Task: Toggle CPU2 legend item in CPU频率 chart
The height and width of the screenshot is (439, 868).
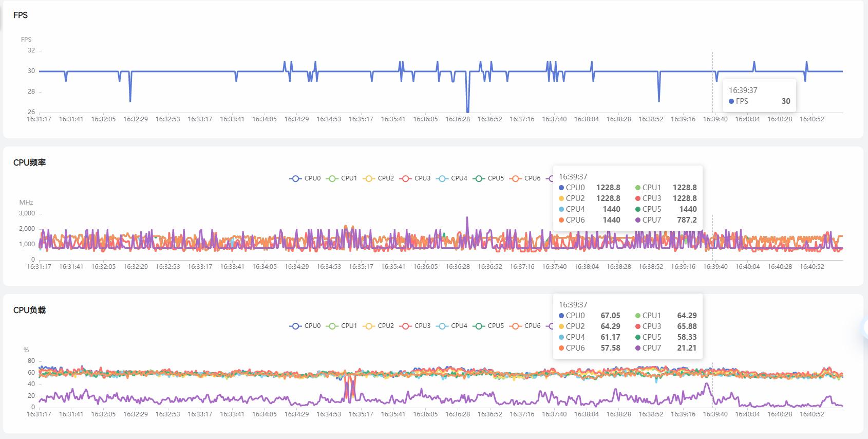Action: (379, 178)
